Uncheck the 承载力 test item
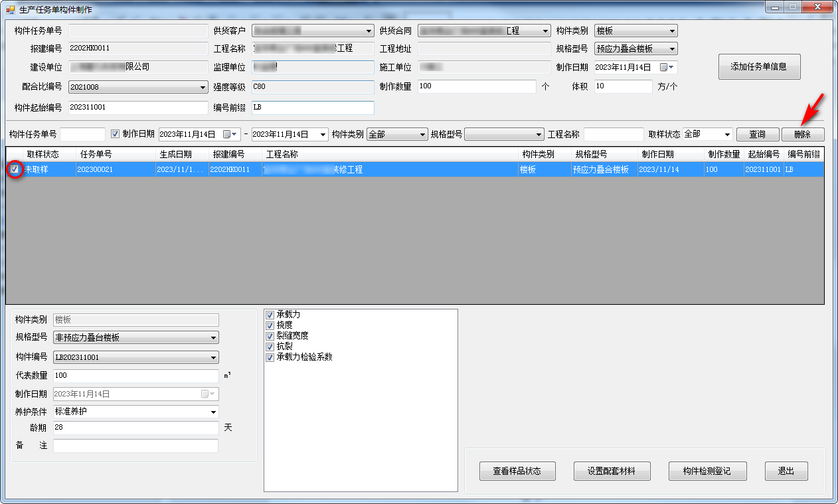 pos(270,315)
